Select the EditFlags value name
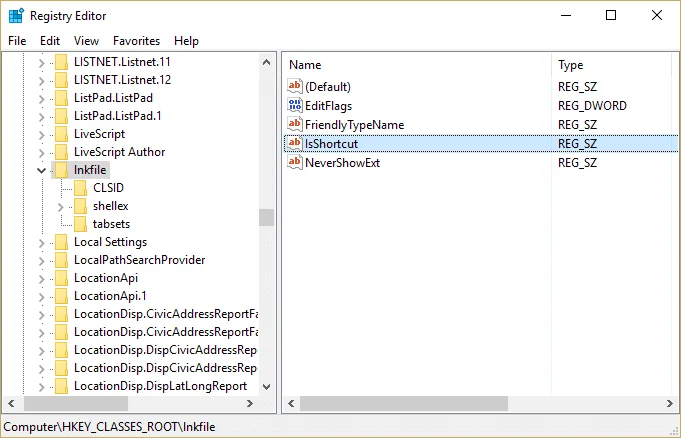The width and height of the screenshot is (681, 438). coord(328,106)
